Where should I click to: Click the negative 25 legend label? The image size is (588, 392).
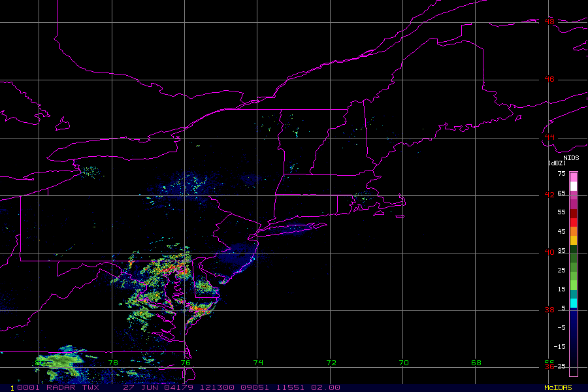[x=559, y=366]
